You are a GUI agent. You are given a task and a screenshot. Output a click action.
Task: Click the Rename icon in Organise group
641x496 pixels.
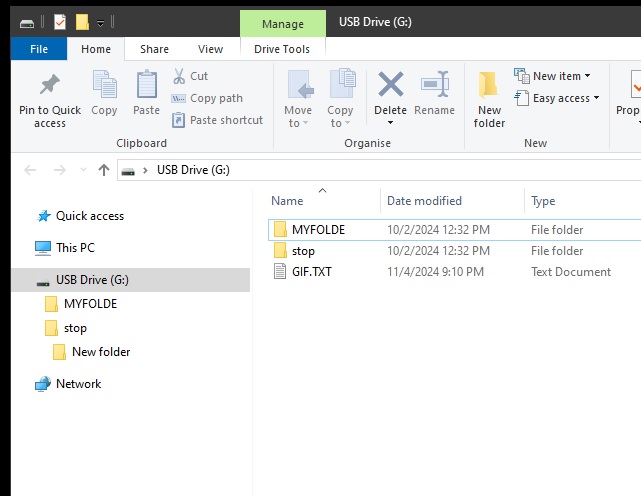click(x=434, y=85)
